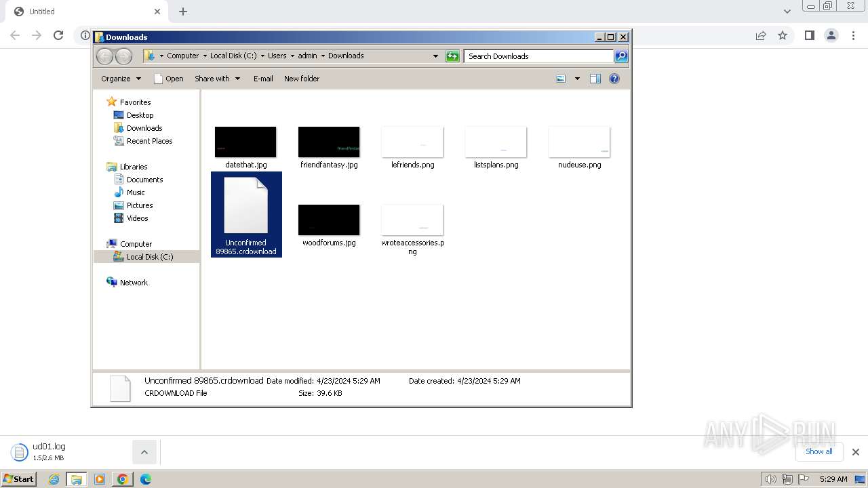The height and width of the screenshot is (488, 868).
Task: Close the Untitled Chrome tab
Action: coord(157,12)
